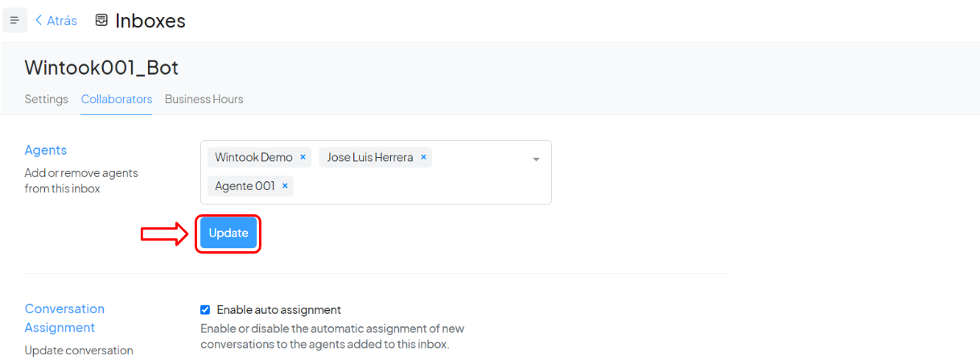980x364 pixels.
Task: Remove Jose Luis Herrera from agents
Action: tap(423, 158)
